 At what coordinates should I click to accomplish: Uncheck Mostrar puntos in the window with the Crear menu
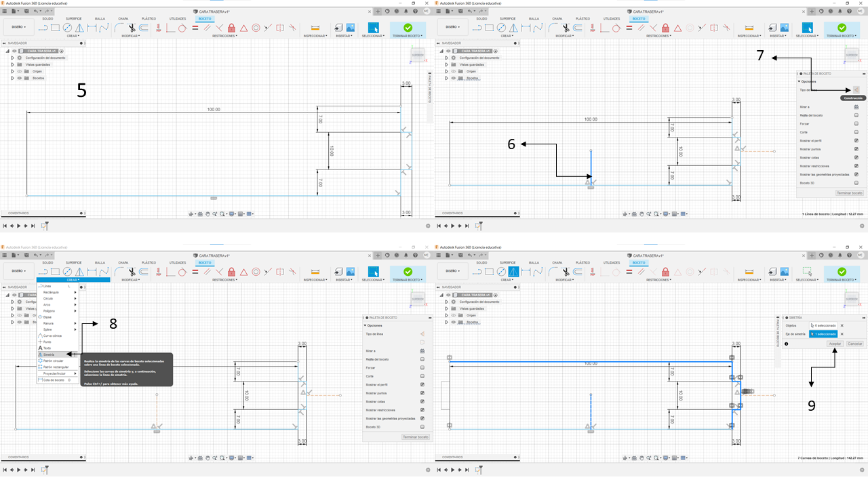pos(422,393)
